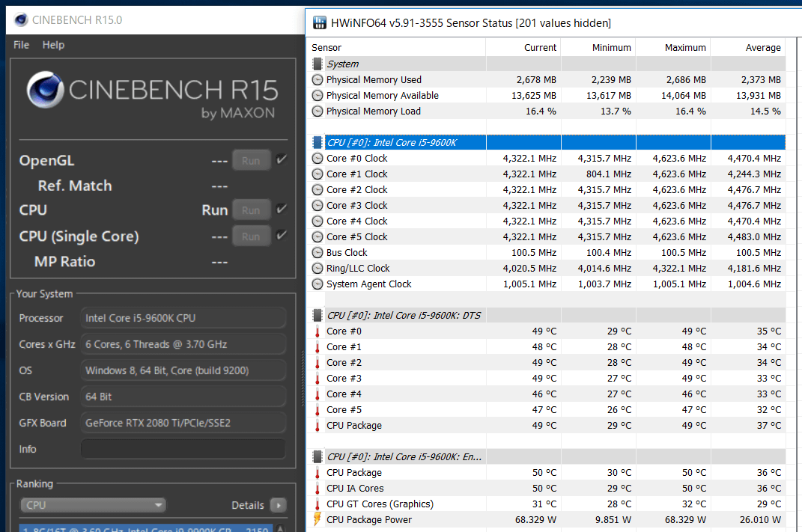Image resolution: width=802 pixels, height=532 pixels.
Task: Click the Core #1 Clock sensor icon
Action: (318, 174)
